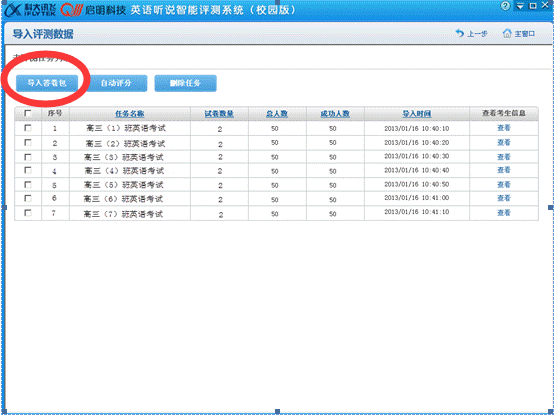Toggle the select-all header checkbox

click(x=28, y=113)
